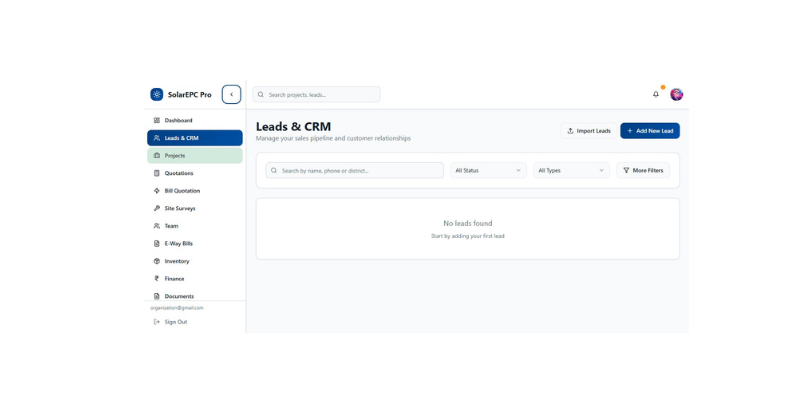Click the Leads & CRM page heading
The height and width of the screenshot is (400, 800).
(293, 127)
